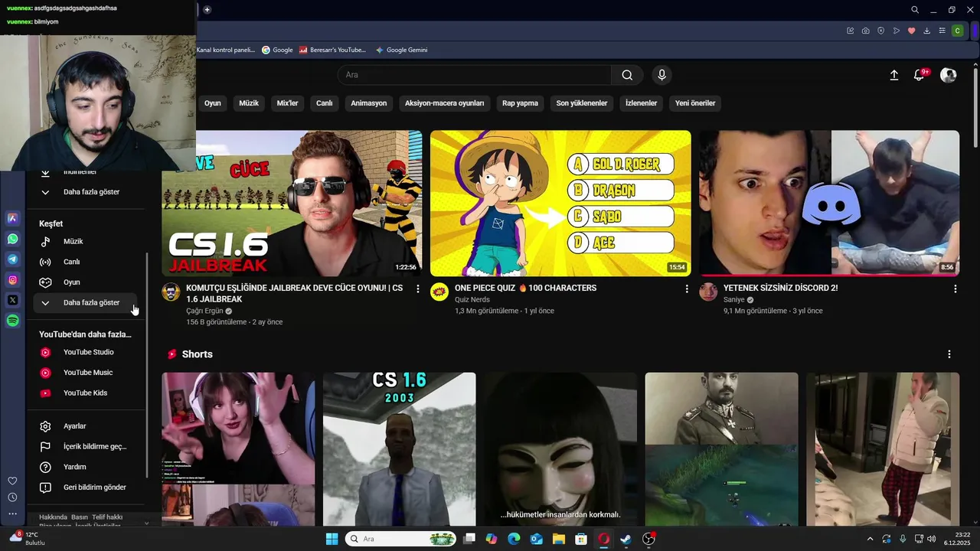980x551 pixels.
Task: Open Canlı in Keşfet sidebar
Action: pos(86,262)
